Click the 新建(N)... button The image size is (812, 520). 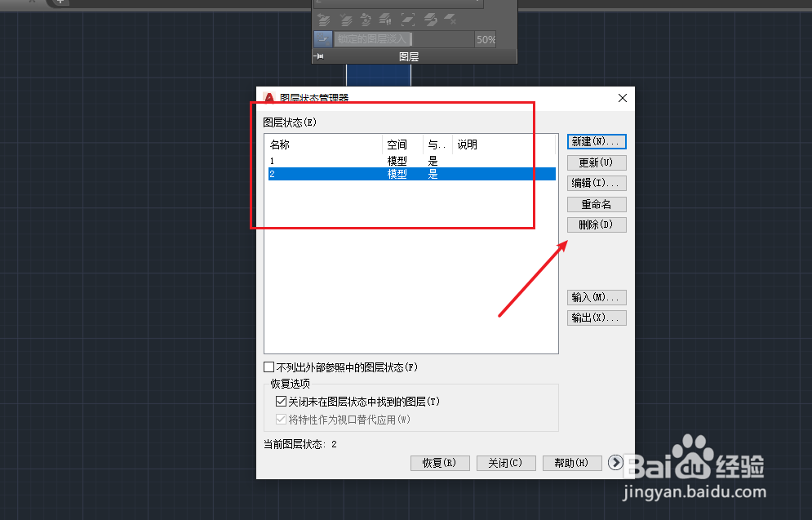point(597,141)
